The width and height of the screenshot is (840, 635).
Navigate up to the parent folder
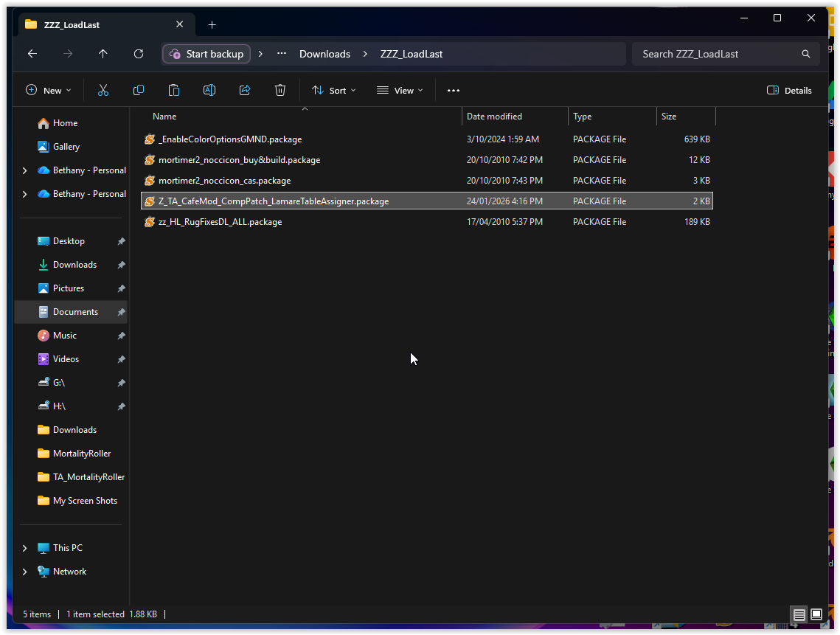click(103, 53)
